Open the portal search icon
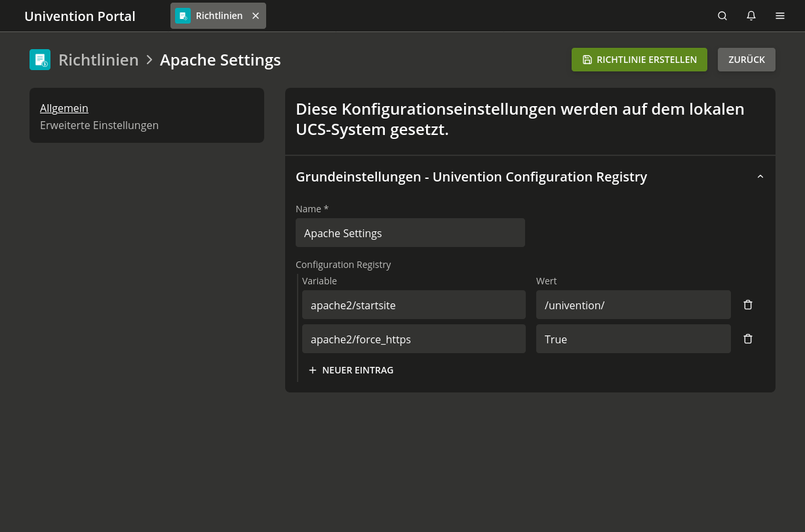This screenshot has width=805, height=532. 722,16
